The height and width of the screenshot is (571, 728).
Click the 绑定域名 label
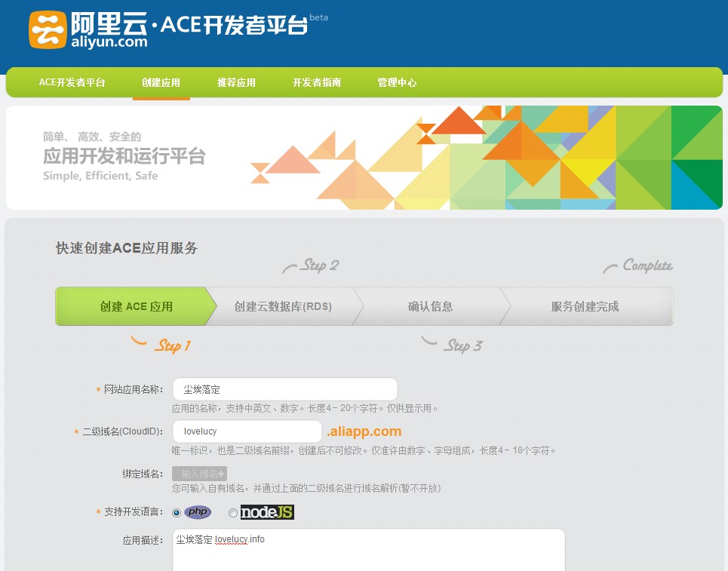point(143,474)
